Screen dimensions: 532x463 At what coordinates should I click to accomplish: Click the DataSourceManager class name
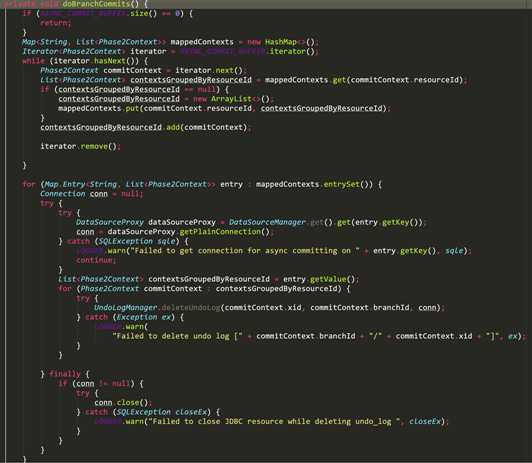coord(267,223)
